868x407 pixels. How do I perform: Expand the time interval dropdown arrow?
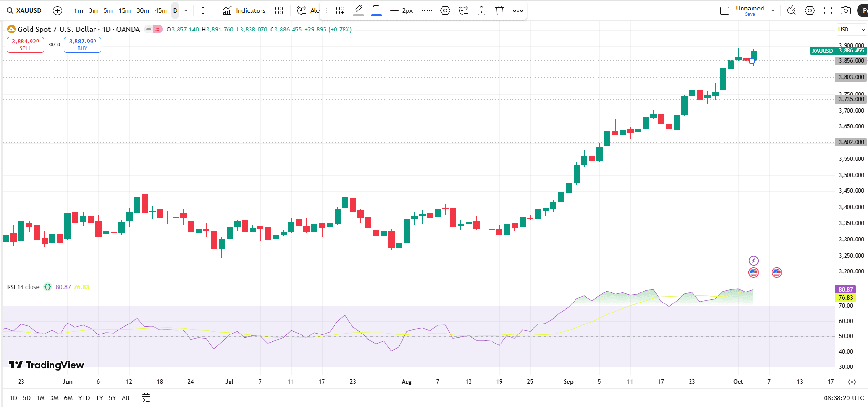(186, 10)
